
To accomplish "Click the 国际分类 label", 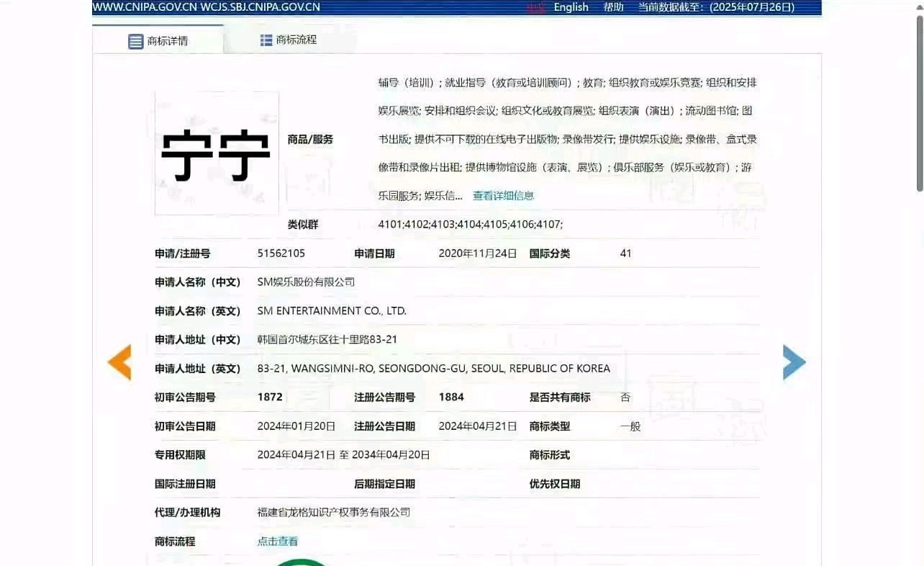I will coord(550,253).
